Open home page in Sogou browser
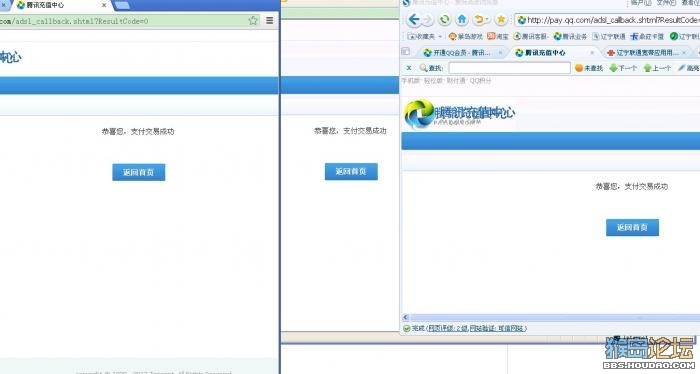The width and height of the screenshot is (700, 374). pyautogui.click(x=462, y=20)
